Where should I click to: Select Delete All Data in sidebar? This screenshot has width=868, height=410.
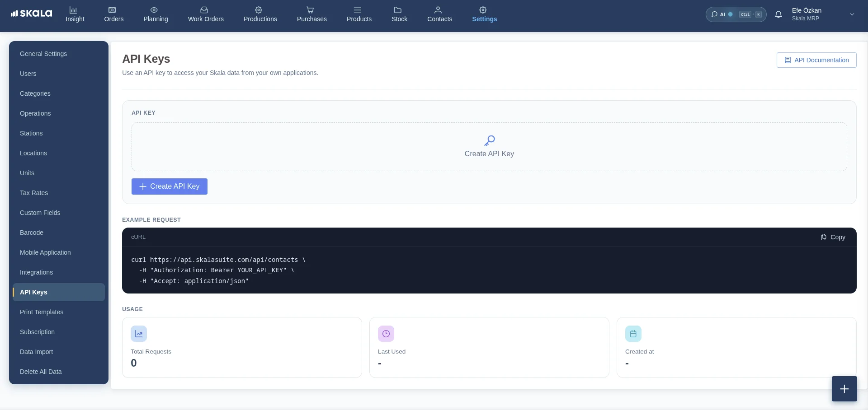click(x=59, y=372)
